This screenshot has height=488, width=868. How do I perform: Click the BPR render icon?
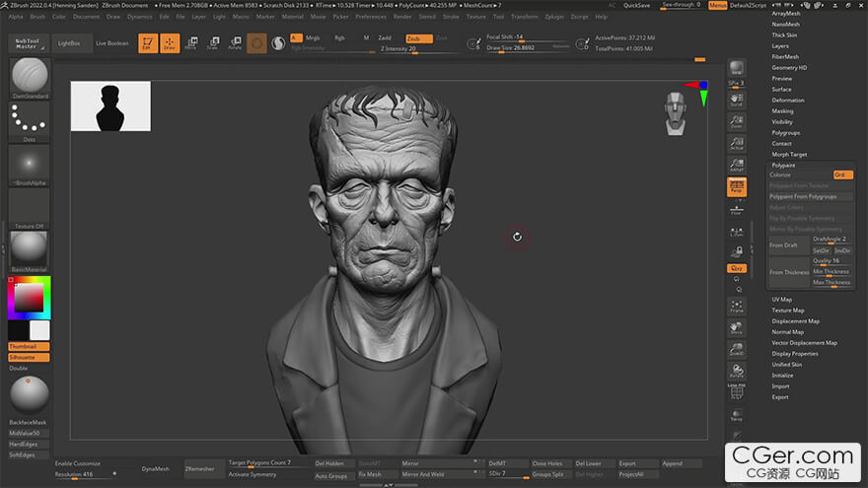736,69
